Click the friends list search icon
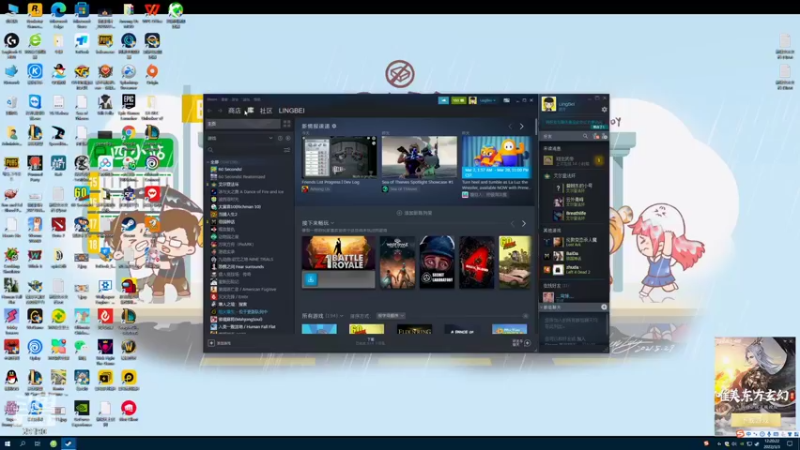This screenshot has width=800, height=450. coord(585,136)
